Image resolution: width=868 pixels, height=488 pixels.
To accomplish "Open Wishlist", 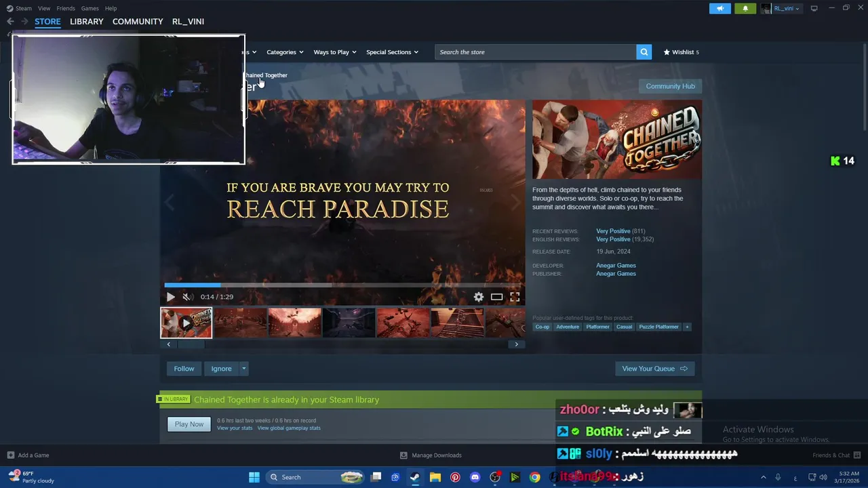I will [x=681, y=52].
